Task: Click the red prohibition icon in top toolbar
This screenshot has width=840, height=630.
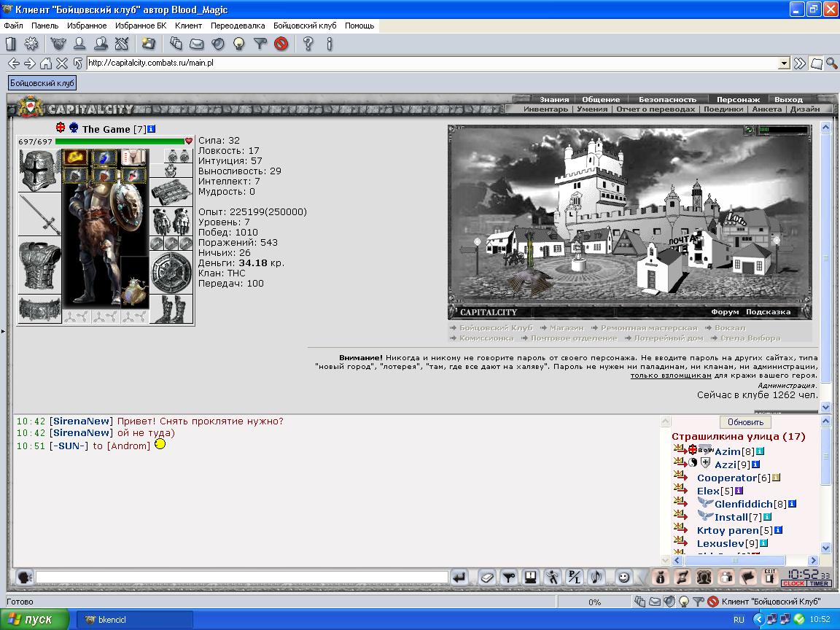Action: point(281,44)
